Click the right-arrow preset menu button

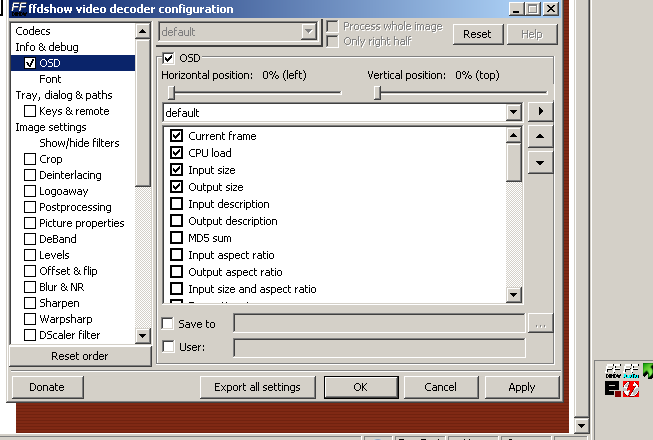[540, 111]
